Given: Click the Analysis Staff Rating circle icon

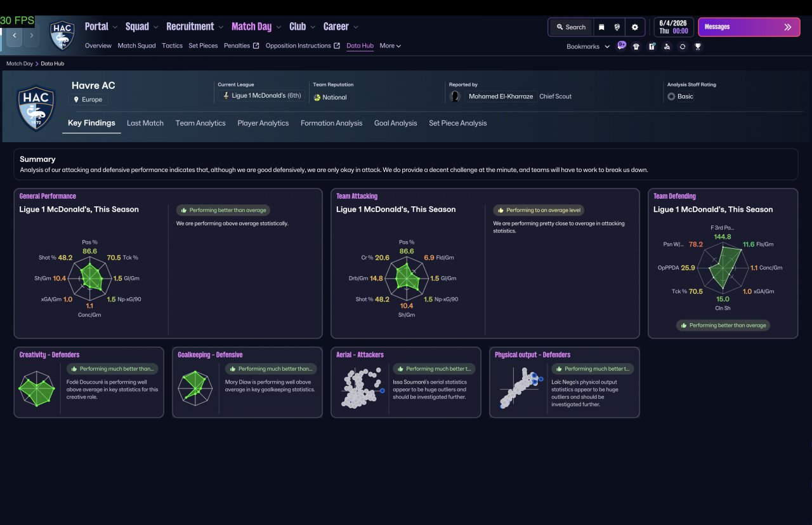Looking at the screenshot, I should [x=671, y=96].
